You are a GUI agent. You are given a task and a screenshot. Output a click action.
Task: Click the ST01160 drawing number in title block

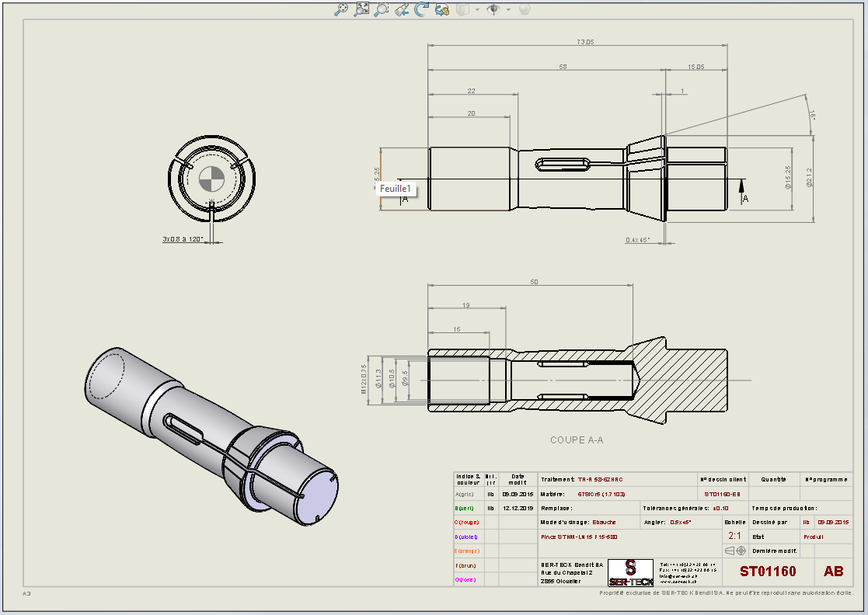tap(768, 572)
